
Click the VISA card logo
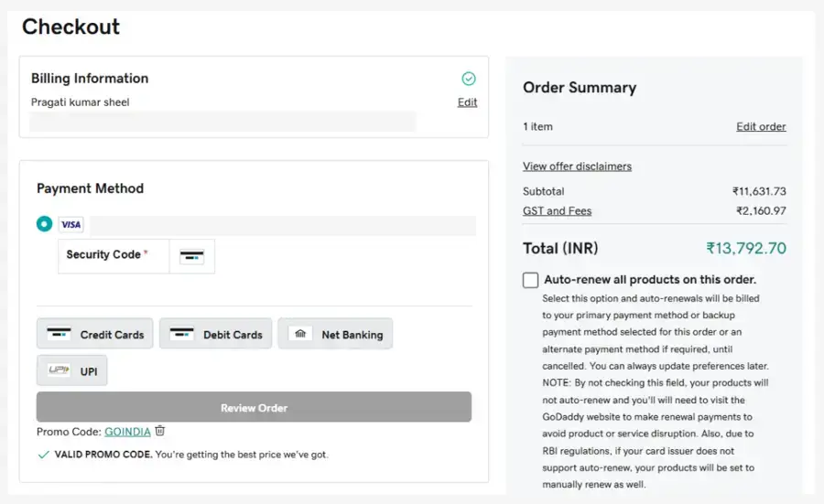point(70,225)
